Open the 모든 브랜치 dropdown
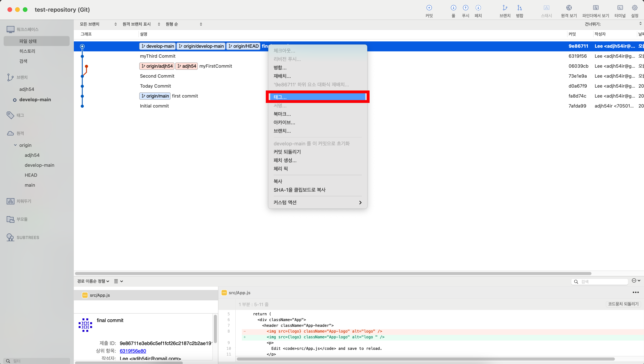 click(x=98, y=24)
